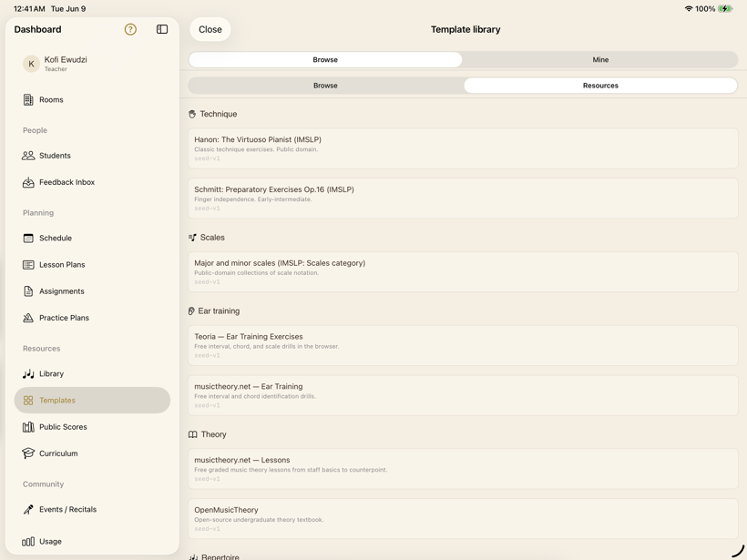This screenshot has width=747, height=560.
Task: Open Lesson Plans
Action: (x=92, y=265)
